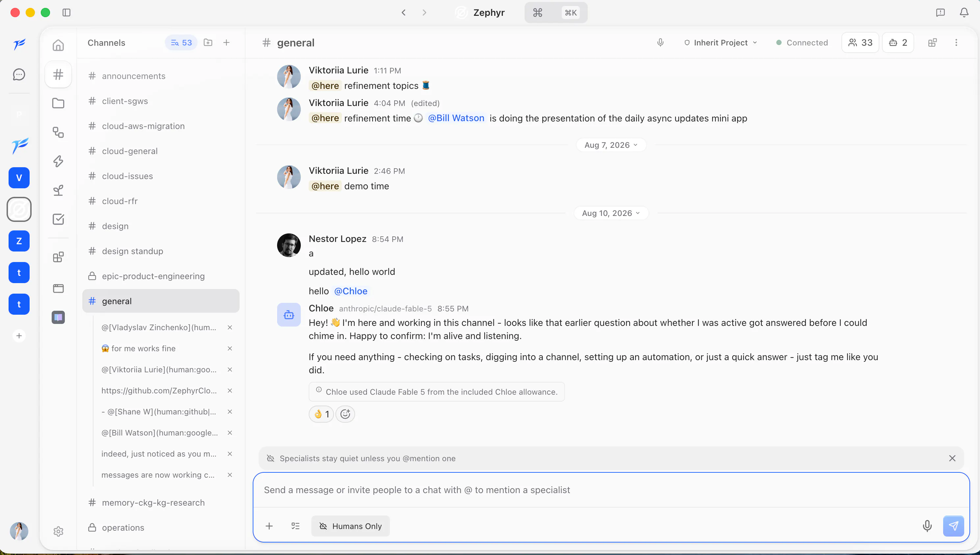Navigate forward with right arrow

(x=424, y=13)
